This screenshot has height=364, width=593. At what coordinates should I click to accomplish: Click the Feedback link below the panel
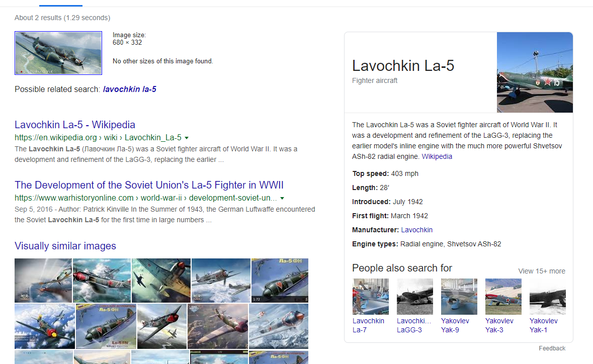pos(552,348)
